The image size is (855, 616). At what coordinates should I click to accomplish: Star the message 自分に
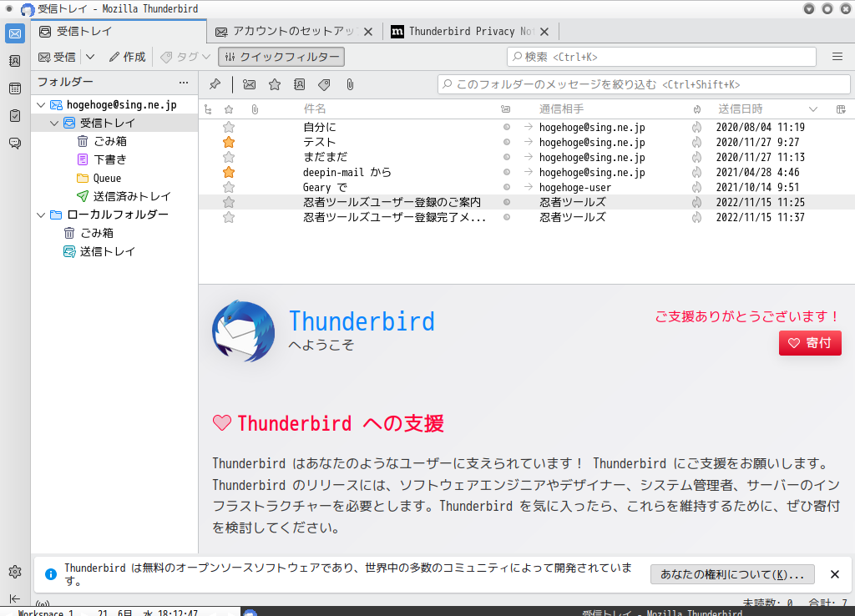click(x=229, y=127)
